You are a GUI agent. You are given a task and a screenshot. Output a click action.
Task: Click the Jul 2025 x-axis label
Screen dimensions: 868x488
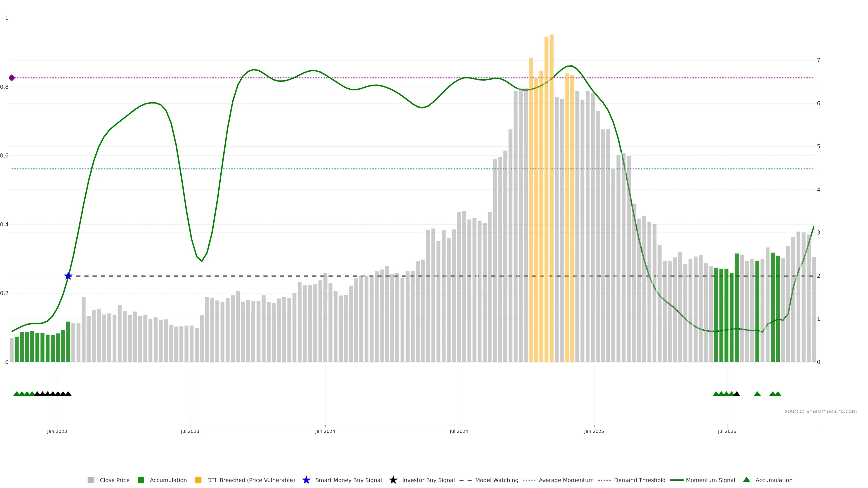coord(727,432)
